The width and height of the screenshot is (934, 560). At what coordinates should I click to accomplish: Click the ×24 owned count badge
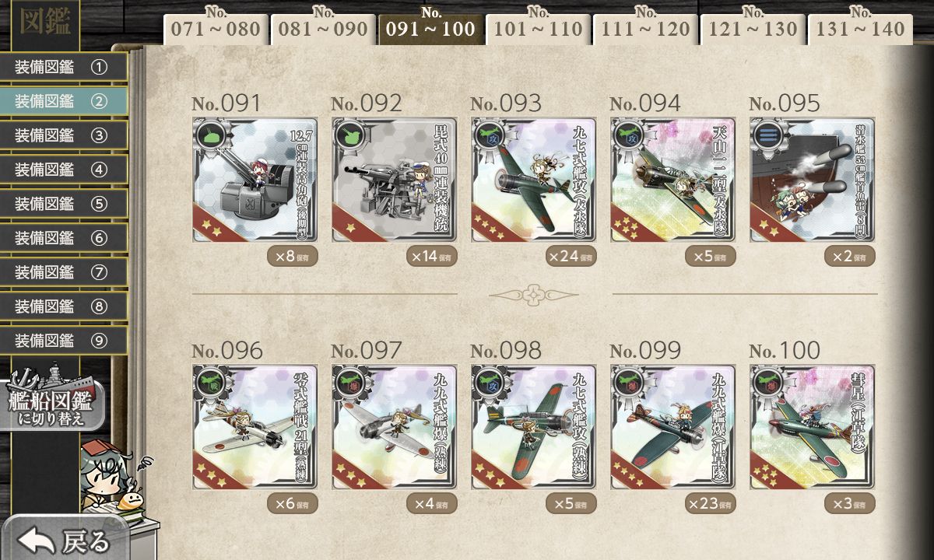(x=570, y=256)
